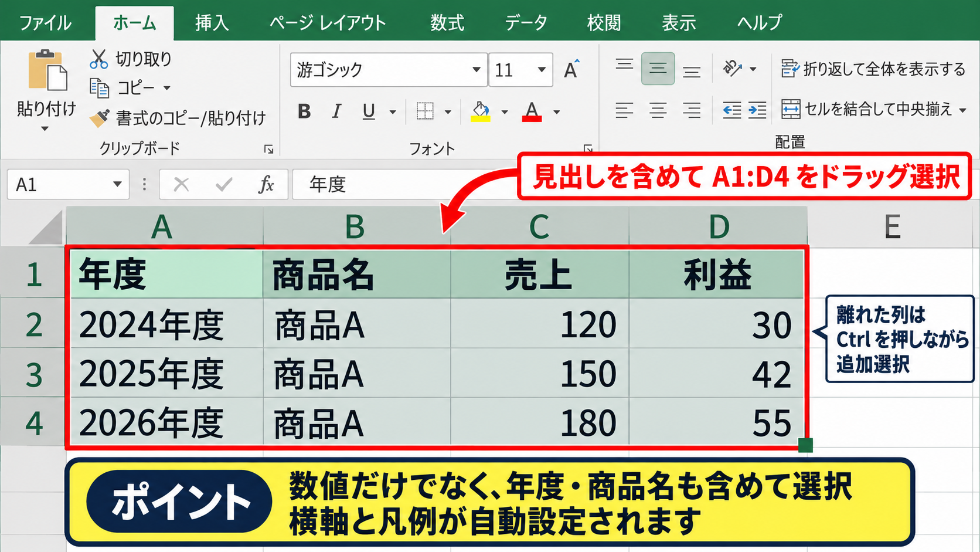Click the Copy icon
This screenshot has height=552, width=980.
pyautogui.click(x=99, y=88)
